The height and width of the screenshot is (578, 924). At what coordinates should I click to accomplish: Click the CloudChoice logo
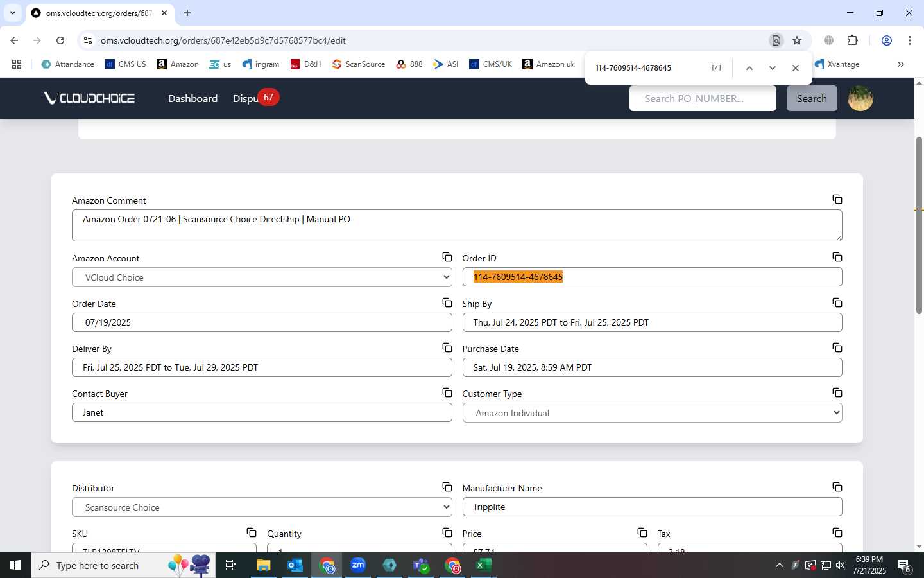pyautogui.click(x=89, y=98)
